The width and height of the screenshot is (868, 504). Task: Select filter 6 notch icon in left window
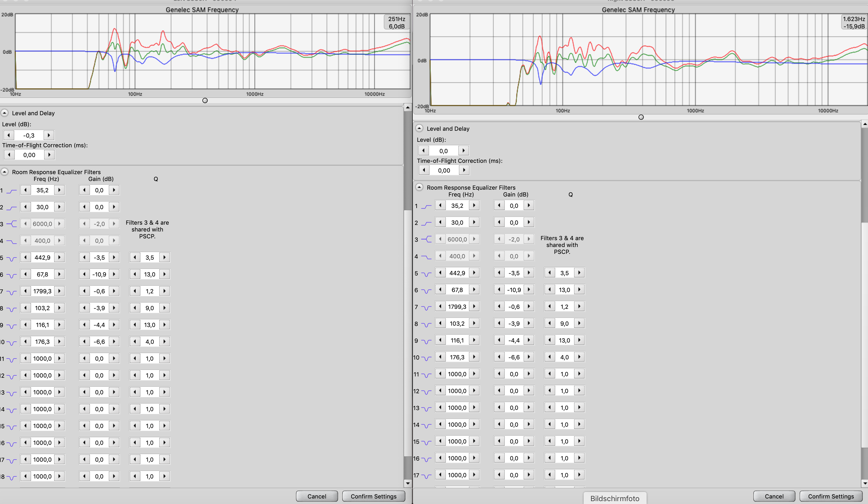(11, 275)
